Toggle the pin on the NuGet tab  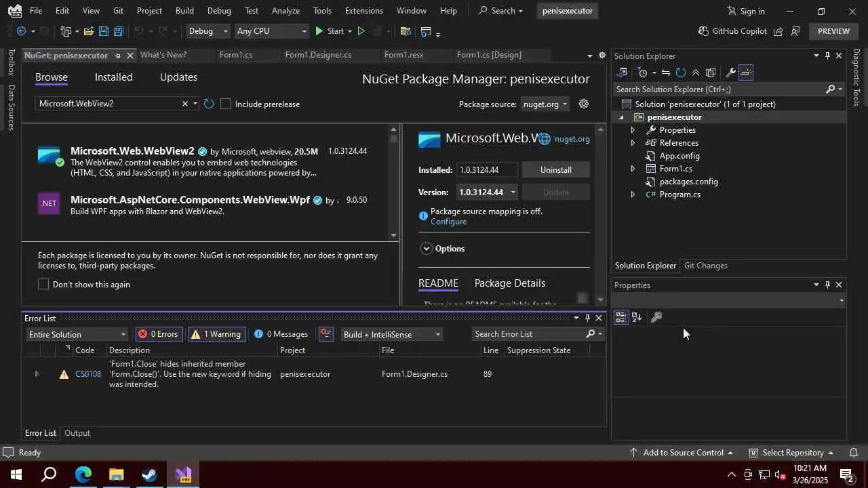[x=117, y=56]
